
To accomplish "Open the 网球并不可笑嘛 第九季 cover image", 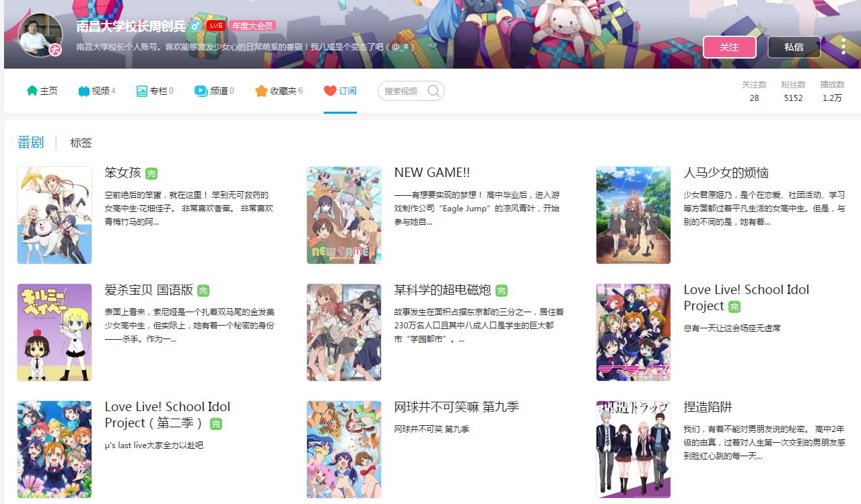I will point(344,449).
